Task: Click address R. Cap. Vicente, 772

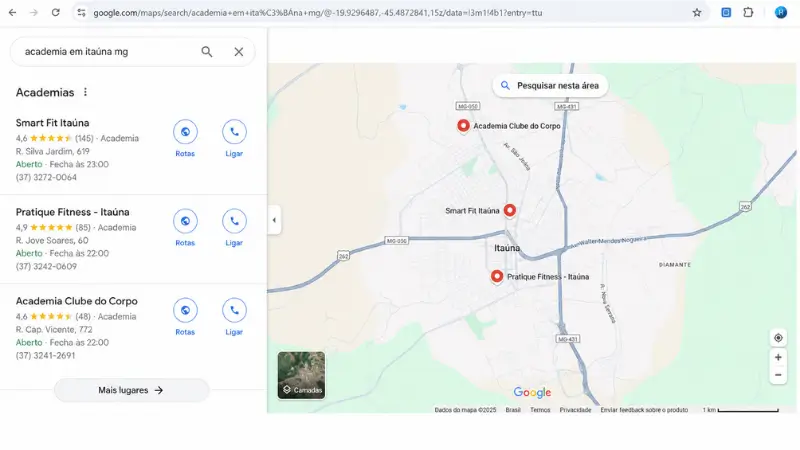Action: 54,330
